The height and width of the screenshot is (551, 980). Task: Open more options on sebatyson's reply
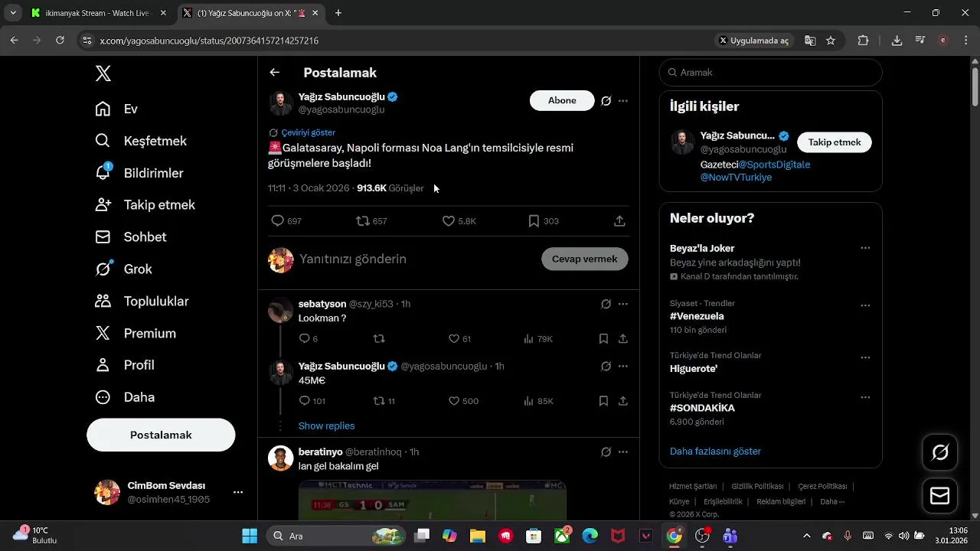point(623,304)
